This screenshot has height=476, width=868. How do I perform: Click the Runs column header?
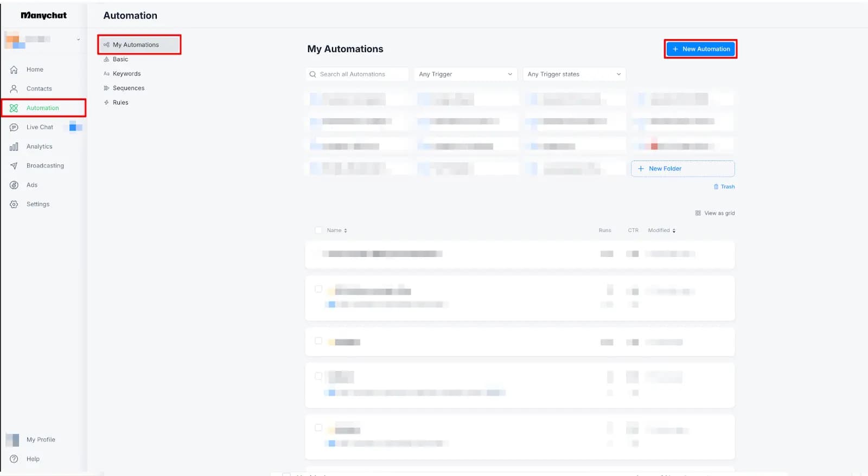[605, 230]
